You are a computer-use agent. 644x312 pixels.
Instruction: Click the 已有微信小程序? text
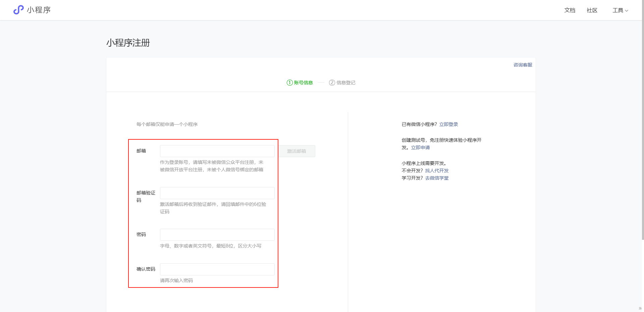click(419, 124)
